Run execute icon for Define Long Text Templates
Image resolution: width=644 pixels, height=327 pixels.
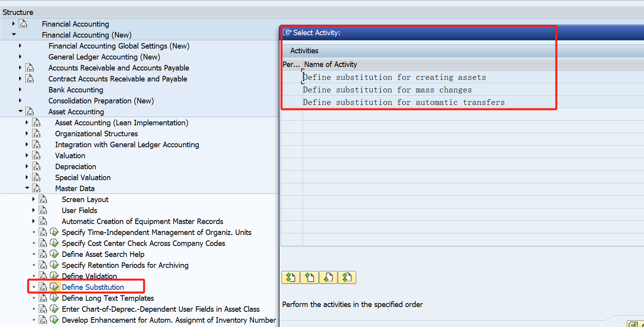54,298
